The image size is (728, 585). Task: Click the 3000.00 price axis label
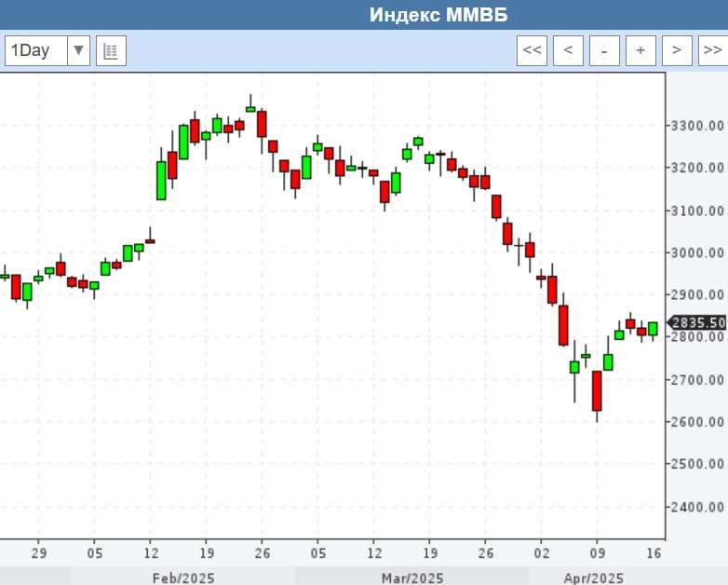point(697,252)
